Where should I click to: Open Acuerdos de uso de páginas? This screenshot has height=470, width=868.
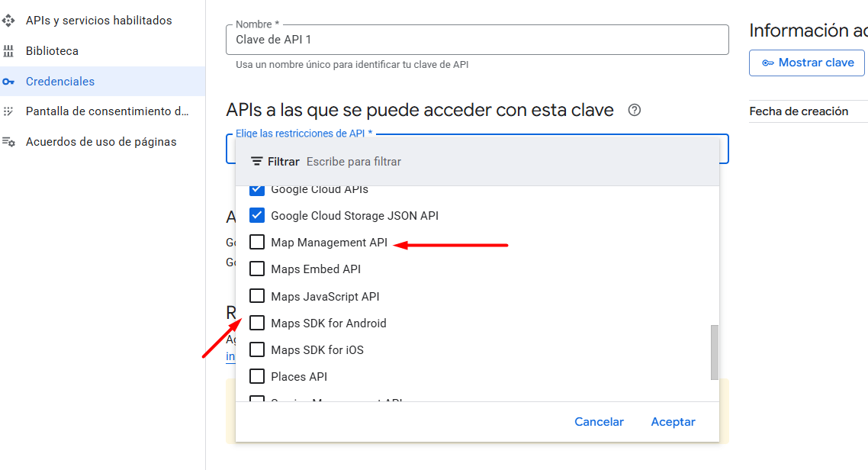[102, 142]
